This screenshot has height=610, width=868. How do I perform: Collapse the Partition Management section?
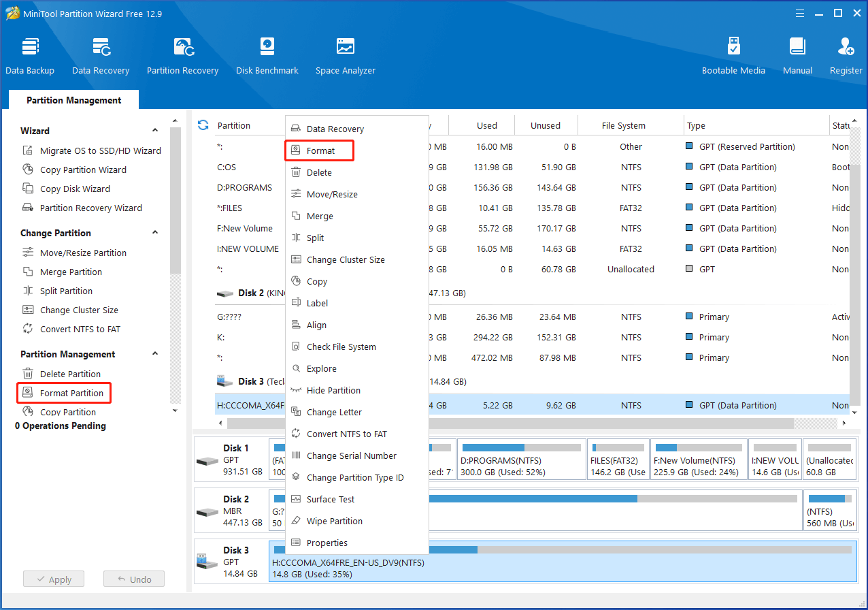point(155,354)
